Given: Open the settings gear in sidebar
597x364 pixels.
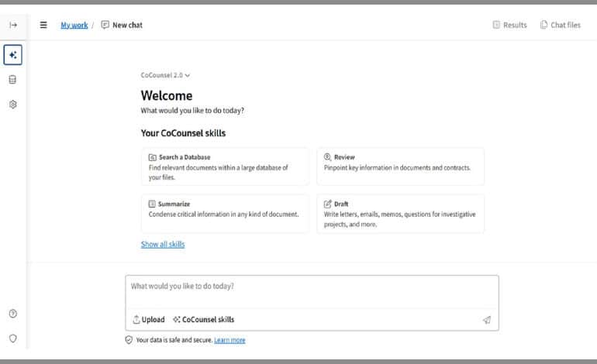Looking at the screenshot, I should click(13, 105).
